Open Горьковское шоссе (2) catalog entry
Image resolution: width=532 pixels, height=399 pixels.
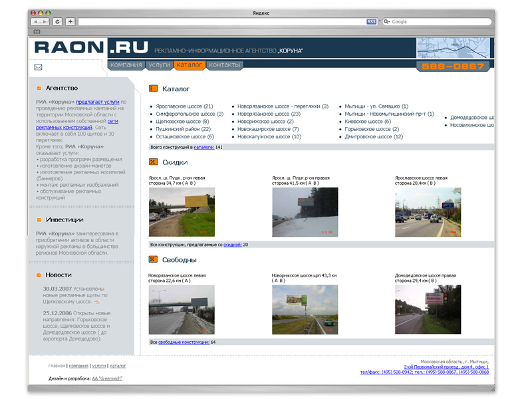point(372,129)
